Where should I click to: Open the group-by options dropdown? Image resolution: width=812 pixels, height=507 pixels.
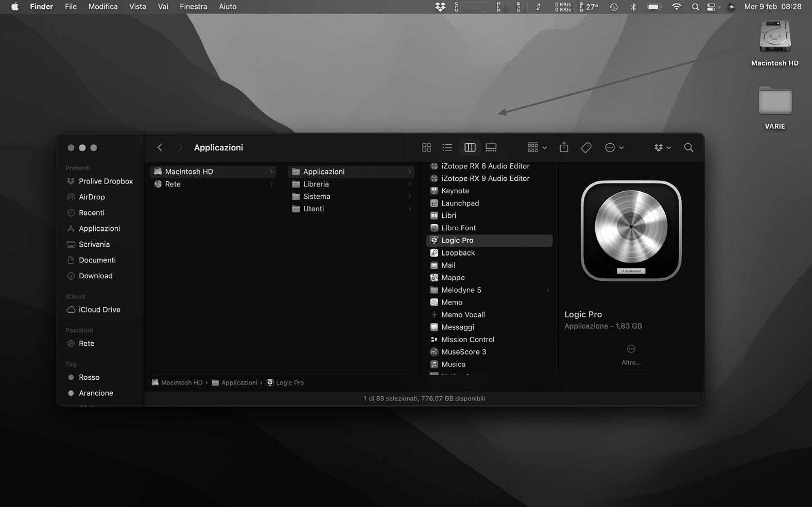(537, 147)
